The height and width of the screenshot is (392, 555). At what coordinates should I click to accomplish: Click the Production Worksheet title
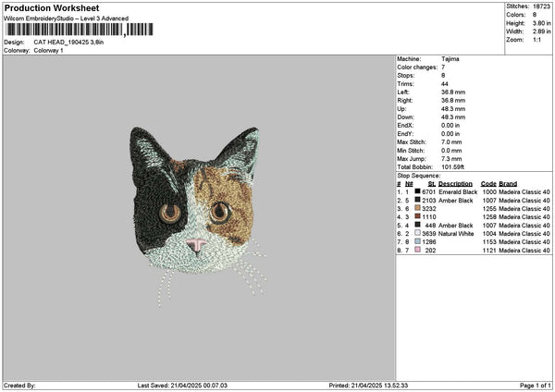(x=52, y=8)
